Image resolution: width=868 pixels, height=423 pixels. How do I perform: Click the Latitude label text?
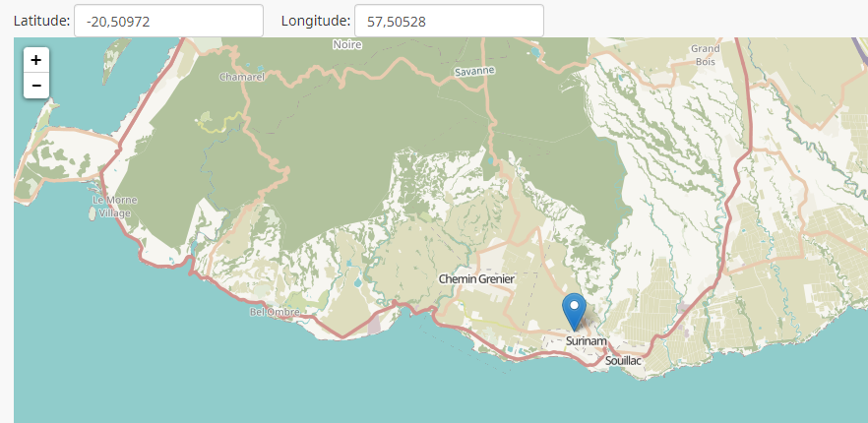coord(41,21)
